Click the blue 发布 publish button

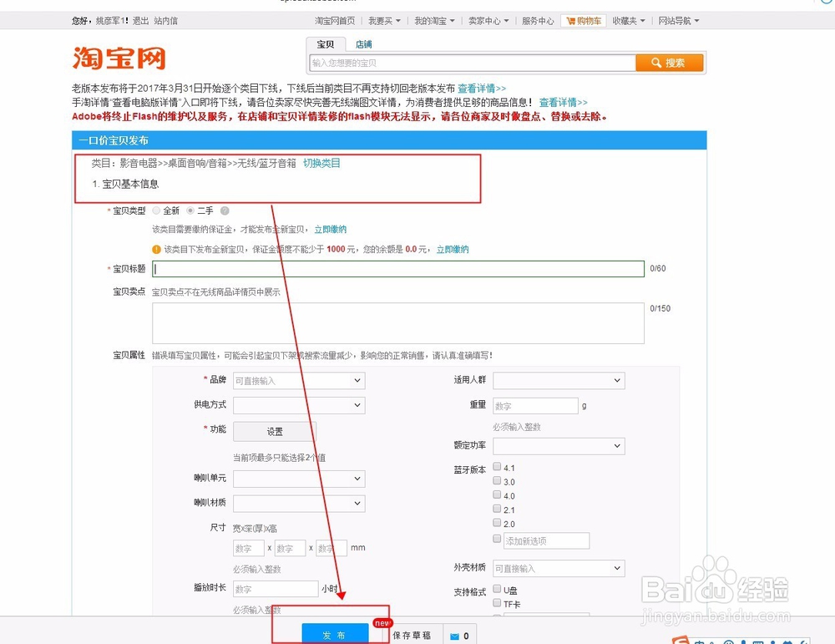(335, 635)
